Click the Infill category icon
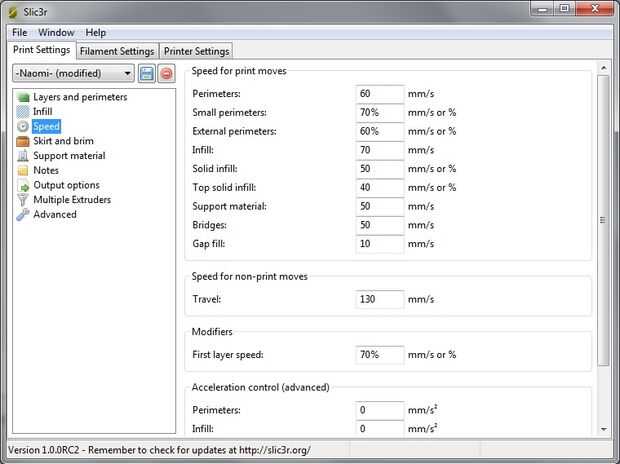 (23, 112)
